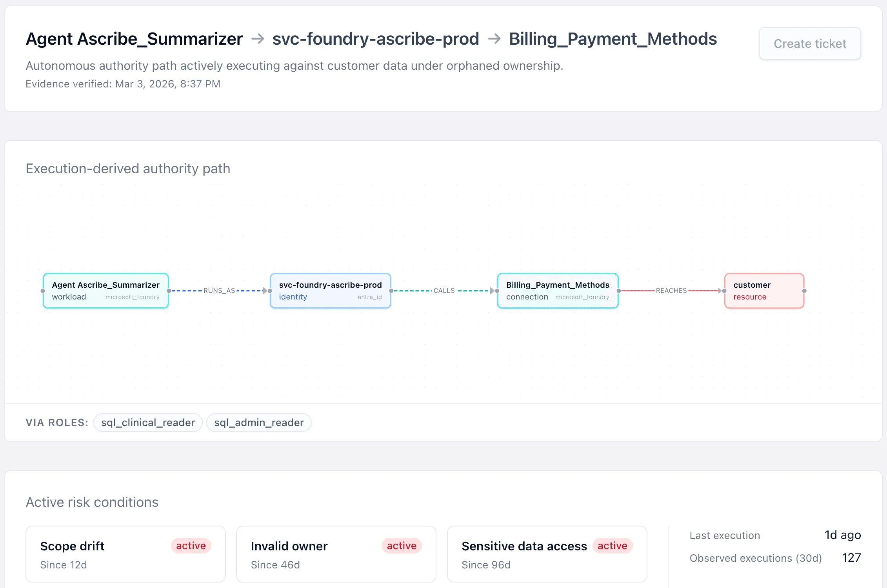Image resolution: width=887 pixels, height=588 pixels.
Task: Open the sql_admin_reader role chip
Action: point(259,422)
